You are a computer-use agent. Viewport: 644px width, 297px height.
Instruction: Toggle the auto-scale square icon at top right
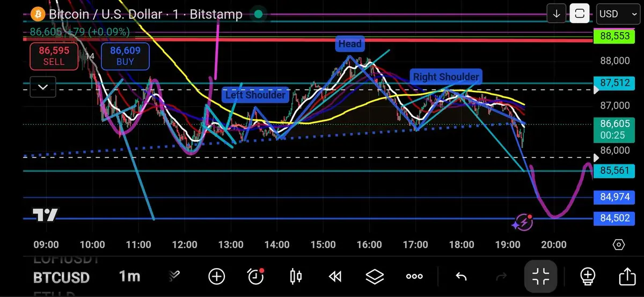[580, 14]
